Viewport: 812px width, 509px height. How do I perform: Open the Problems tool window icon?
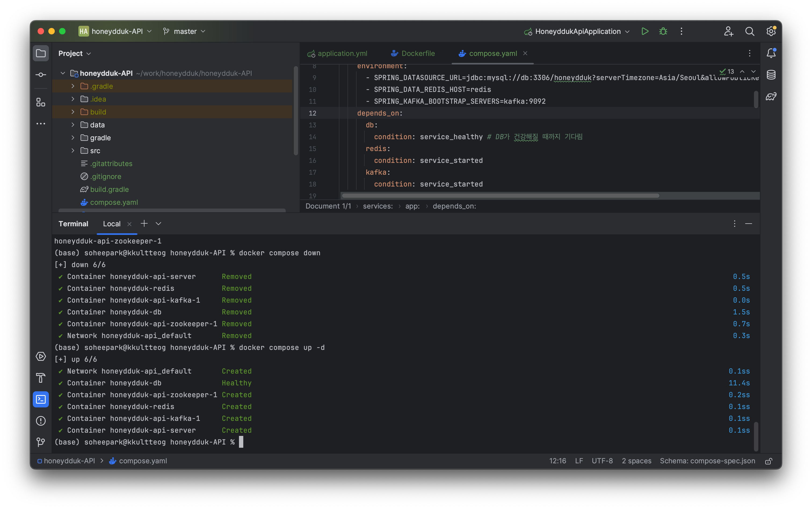(41, 421)
